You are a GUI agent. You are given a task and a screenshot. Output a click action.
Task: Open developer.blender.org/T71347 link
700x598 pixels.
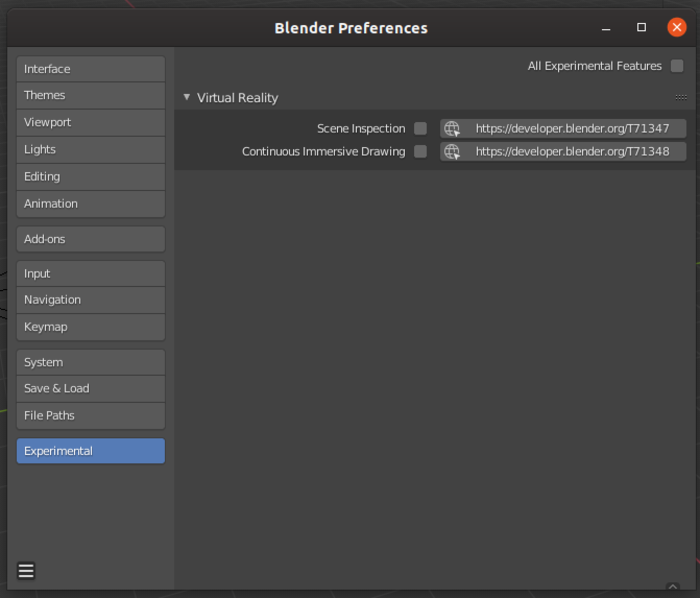click(x=572, y=128)
